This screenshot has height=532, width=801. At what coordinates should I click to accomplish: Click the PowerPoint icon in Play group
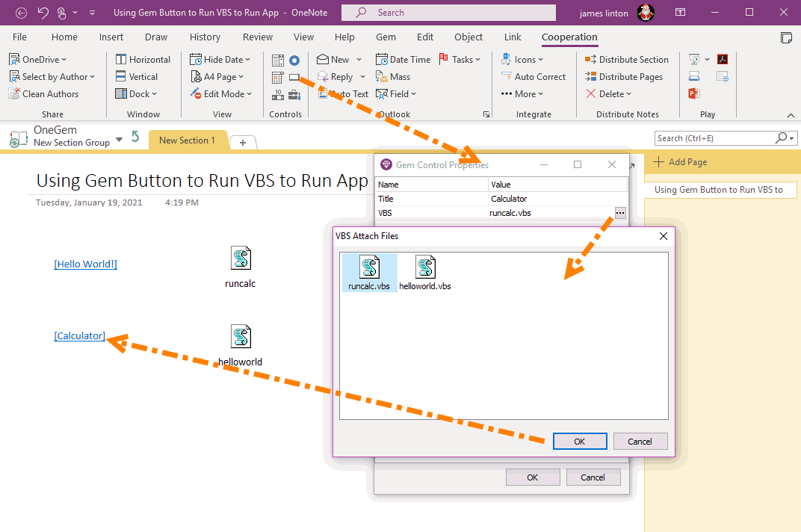point(694,93)
